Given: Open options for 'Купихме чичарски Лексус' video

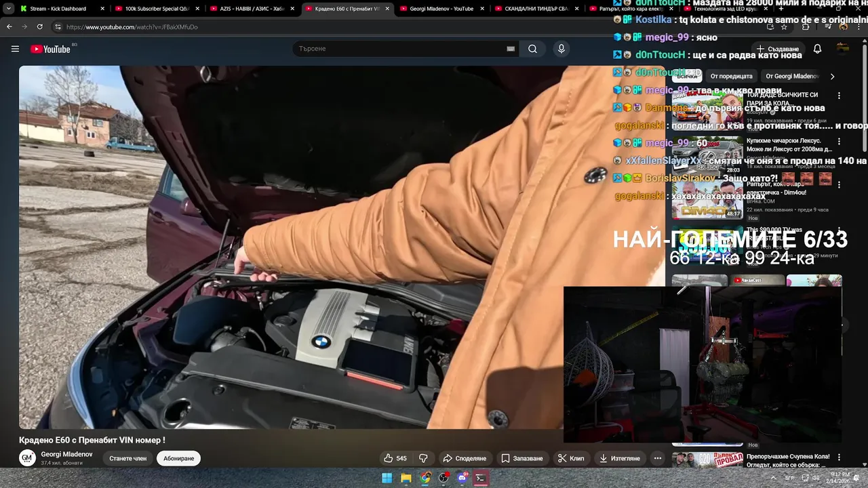Looking at the screenshot, I should (x=839, y=142).
